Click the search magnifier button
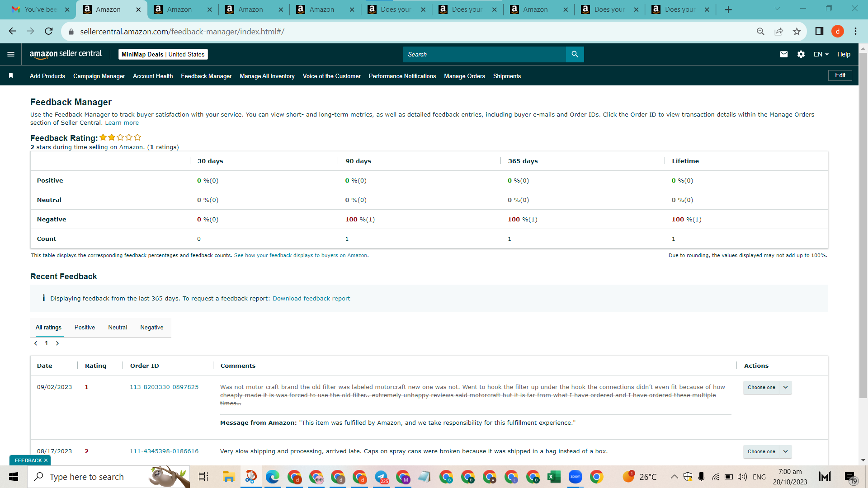 point(575,54)
